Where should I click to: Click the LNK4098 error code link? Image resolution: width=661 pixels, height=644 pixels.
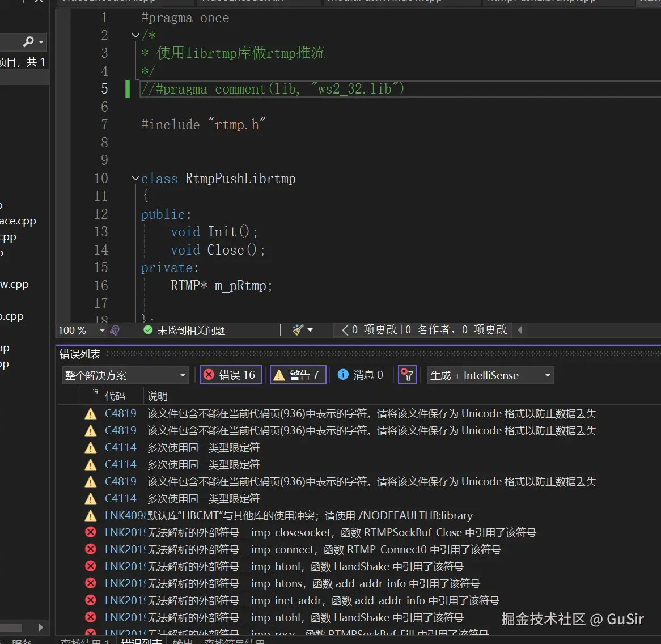tap(124, 515)
